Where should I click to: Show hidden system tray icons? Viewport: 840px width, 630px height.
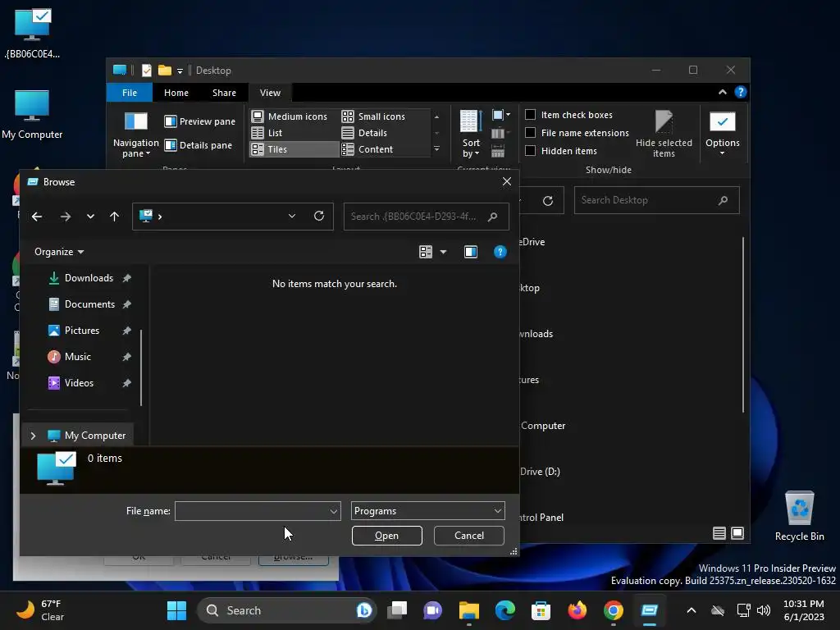[x=691, y=610]
